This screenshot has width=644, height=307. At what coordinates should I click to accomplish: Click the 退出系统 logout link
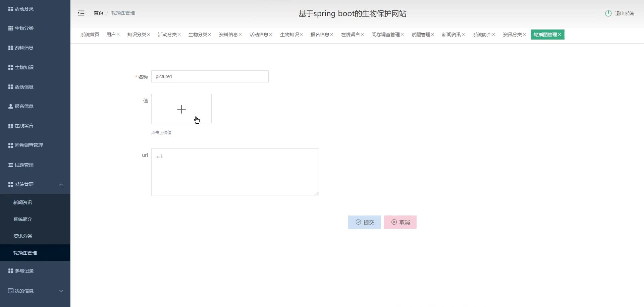624,13
